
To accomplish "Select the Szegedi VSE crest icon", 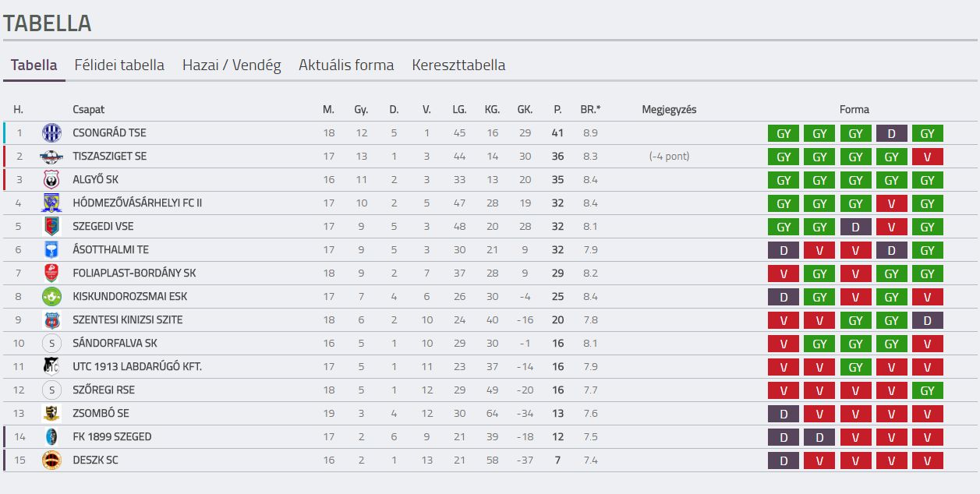I will (51, 226).
